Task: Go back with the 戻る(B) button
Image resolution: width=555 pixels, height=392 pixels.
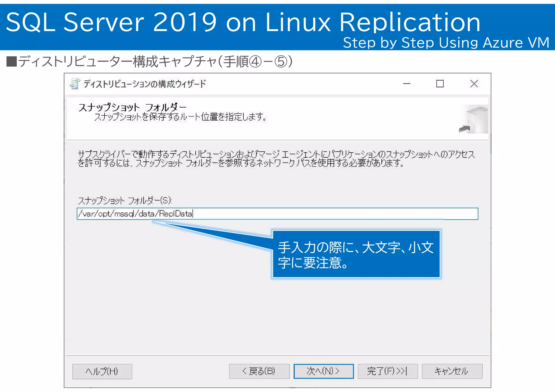Action: (259, 371)
